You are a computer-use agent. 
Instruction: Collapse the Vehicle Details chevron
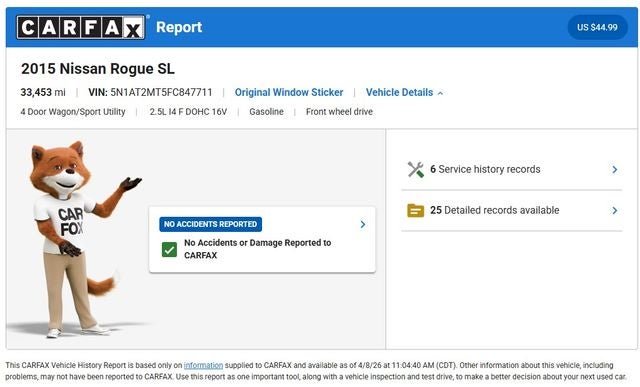coord(440,93)
